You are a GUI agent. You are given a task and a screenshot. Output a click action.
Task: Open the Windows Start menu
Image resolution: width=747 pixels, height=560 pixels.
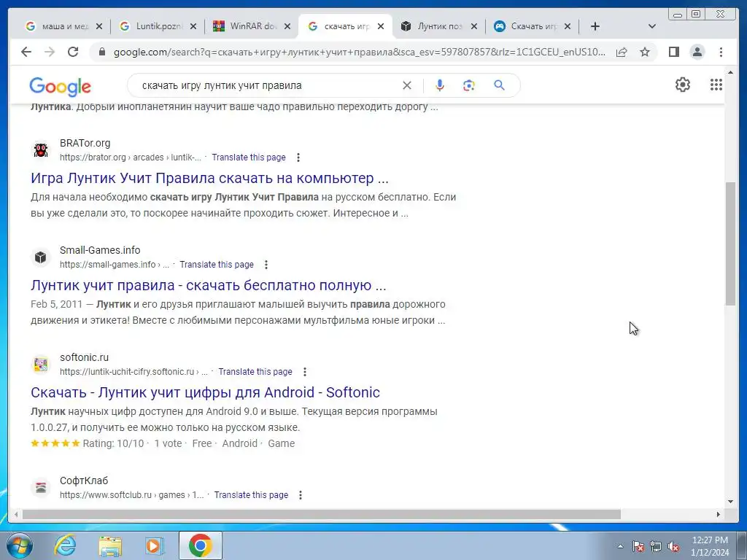19,545
